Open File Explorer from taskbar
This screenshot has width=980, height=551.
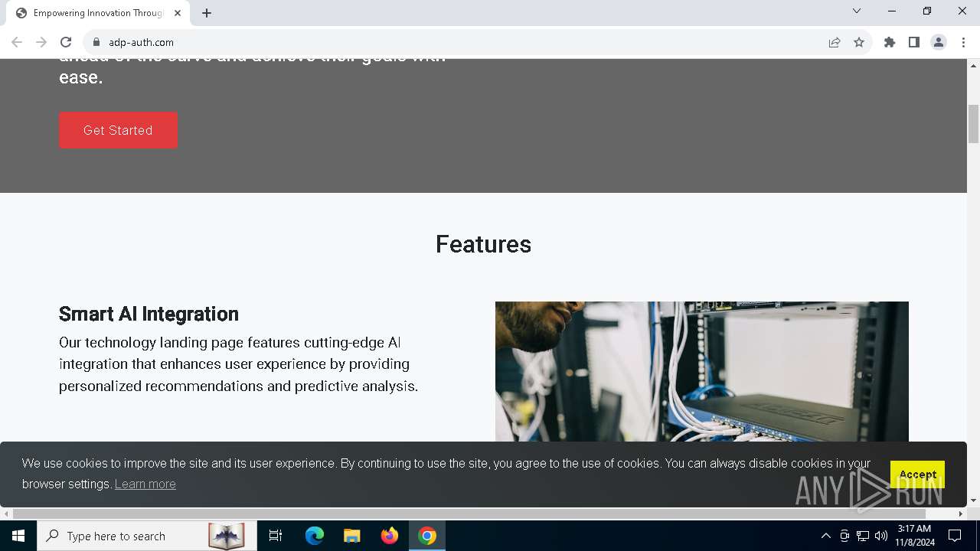(x=352, y=536)
